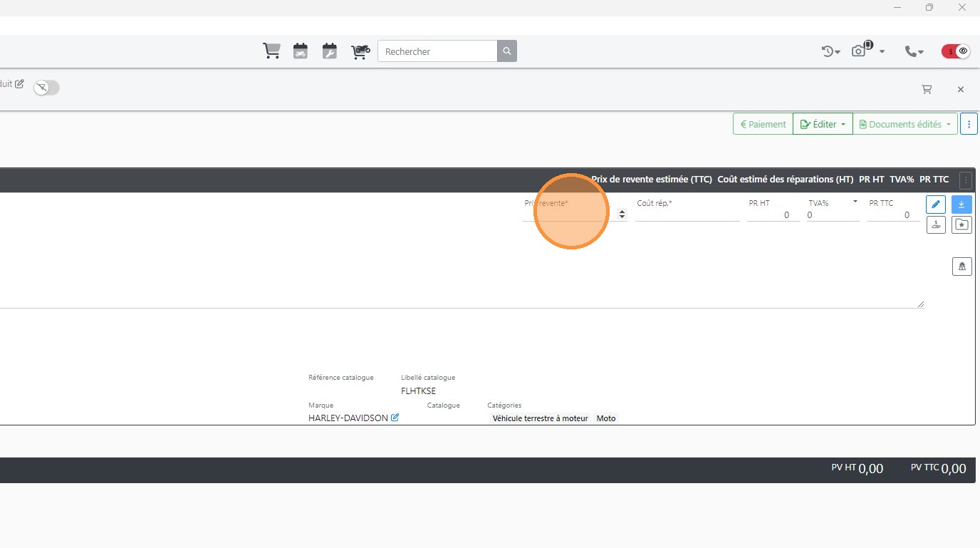Click the small cart icon in header bar
Viewport: 980px width, 548px height.
pos(927,89)
